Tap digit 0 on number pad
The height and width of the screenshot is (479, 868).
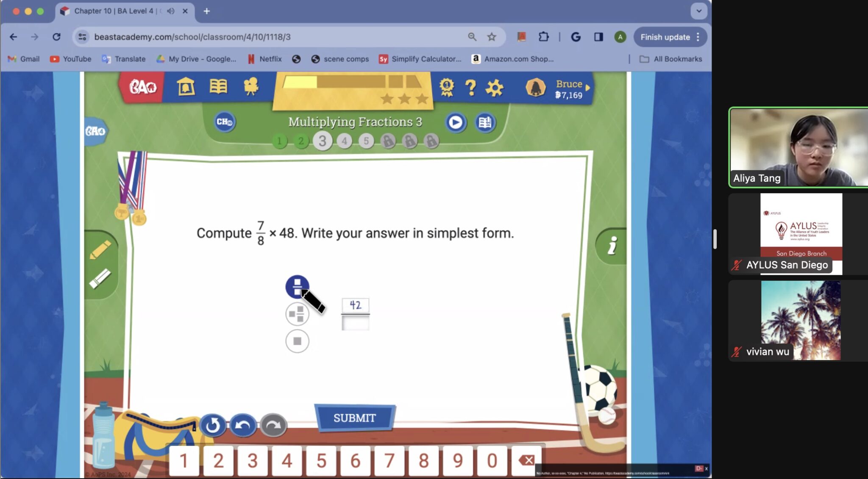[492, 460]
